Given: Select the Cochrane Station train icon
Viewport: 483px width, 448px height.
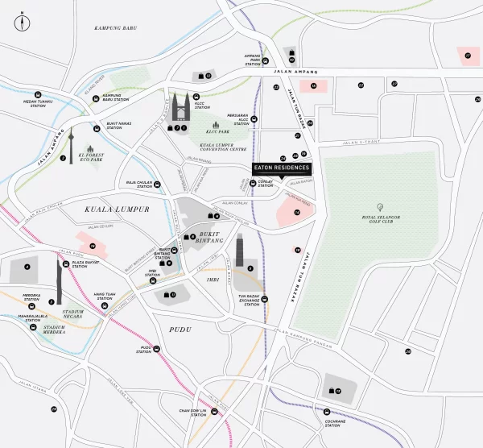Looking at the screenshot, I should (327, 412).
